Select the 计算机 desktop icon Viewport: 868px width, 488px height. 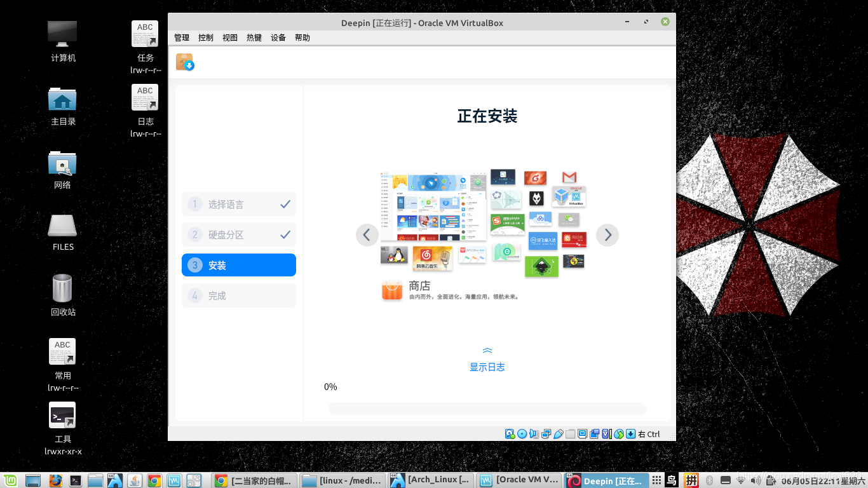(x=63, y=41)
